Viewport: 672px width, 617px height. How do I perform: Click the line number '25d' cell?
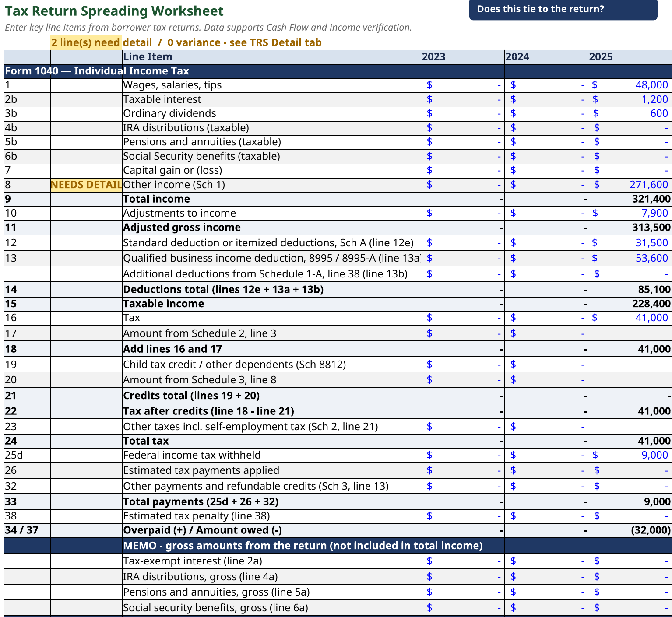27,456
